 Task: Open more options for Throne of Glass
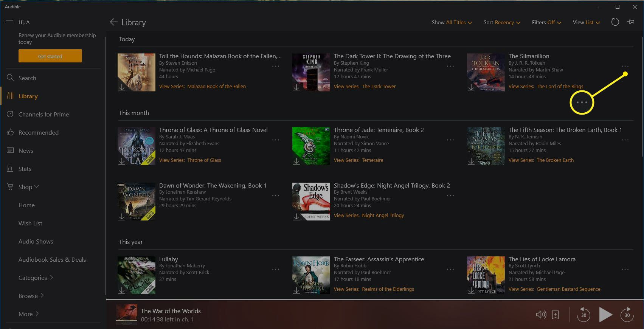[276, 140]
